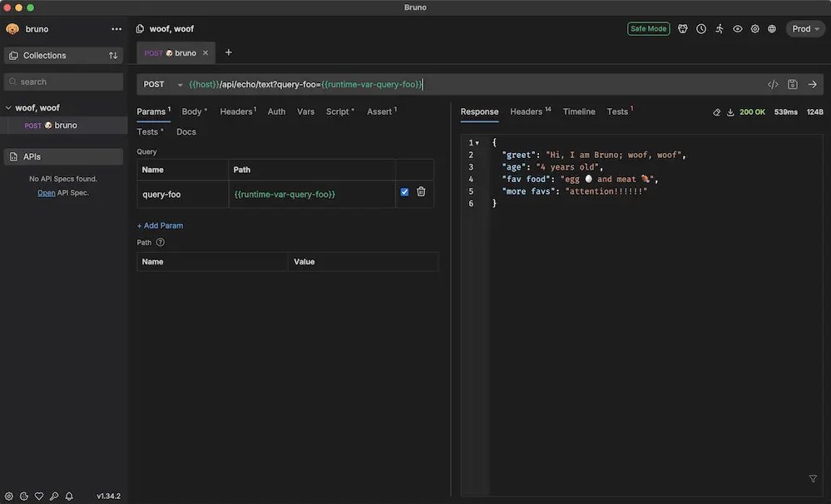Select the POST bruno request in sidebar

(x=63, y=126)
